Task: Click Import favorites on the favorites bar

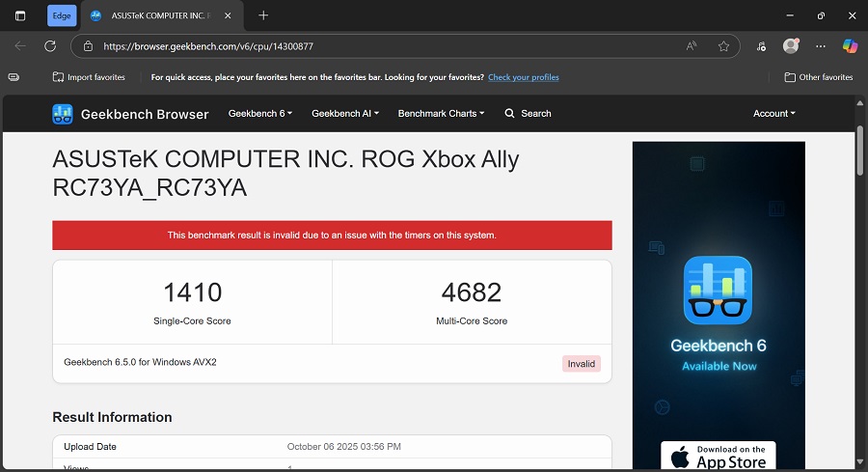Action: pos(89,77)
